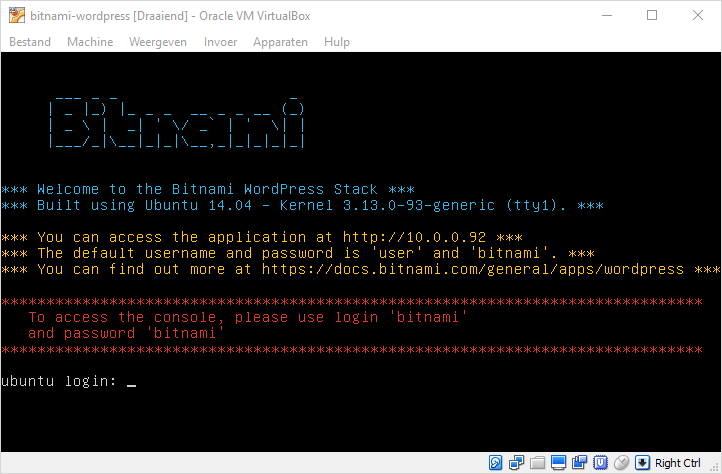Screen dimensions: 722x474
Task: Click the network adapters status icon
Action: pos(517,462)
